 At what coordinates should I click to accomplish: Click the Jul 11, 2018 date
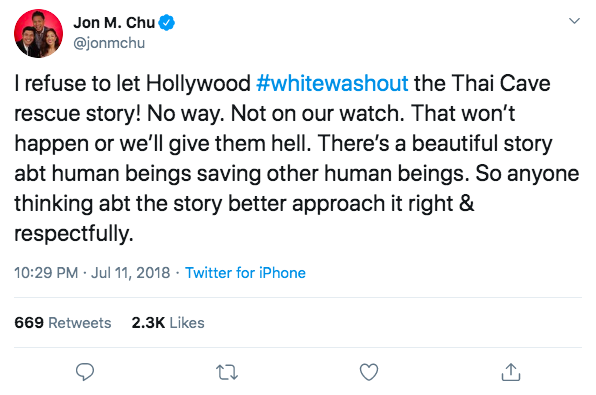point(130,273)
